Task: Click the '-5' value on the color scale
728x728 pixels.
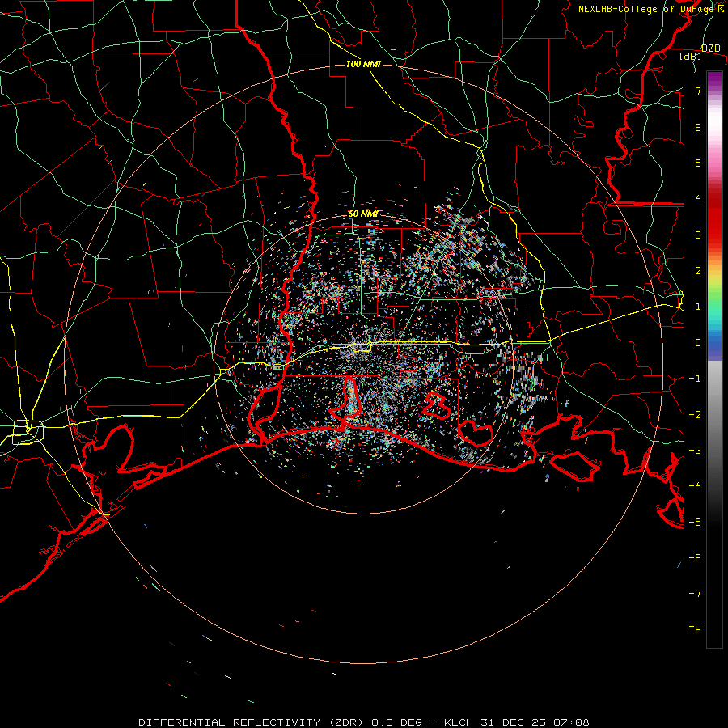Action: click(695, 523)
